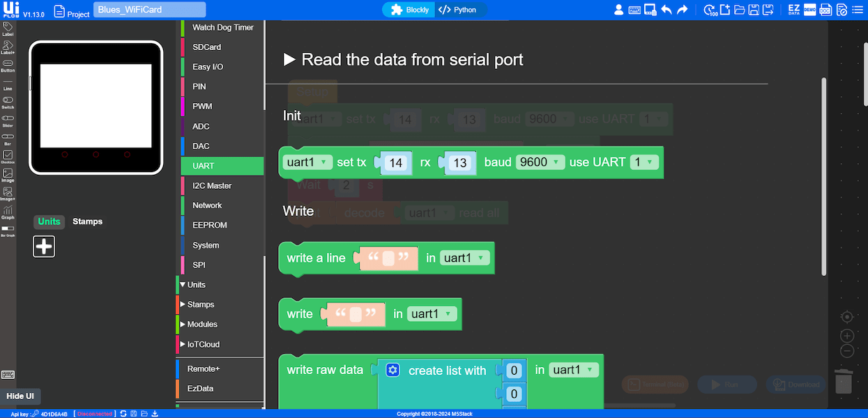The image size is (868, 418).
Task: Click the refresh connection icon in status bar
Action: (123, 414)
